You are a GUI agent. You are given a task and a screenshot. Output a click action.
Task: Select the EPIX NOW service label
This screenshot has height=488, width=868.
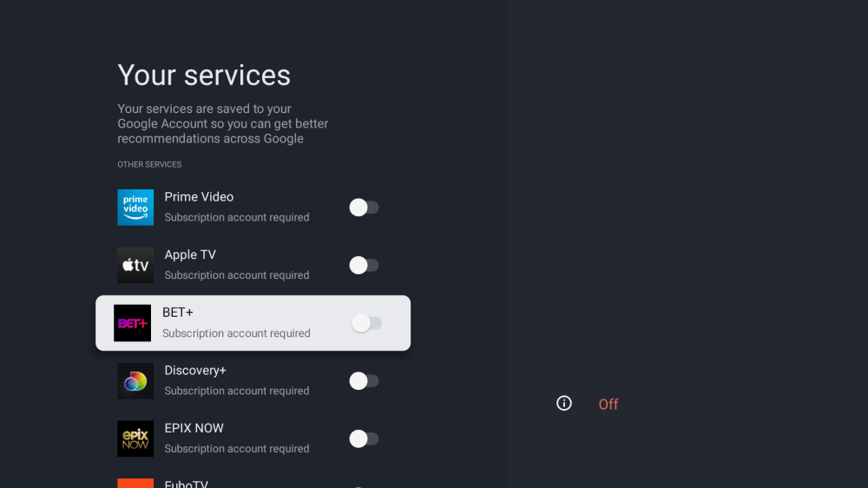194,428
